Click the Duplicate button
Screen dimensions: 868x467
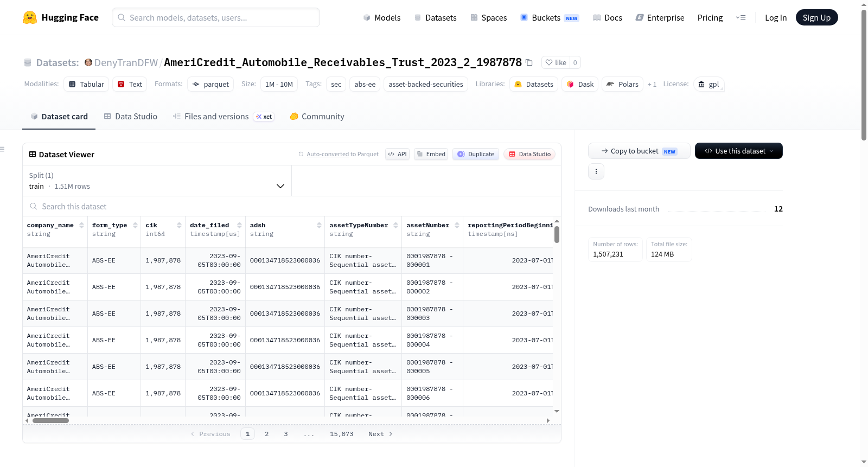pos(476,154)
